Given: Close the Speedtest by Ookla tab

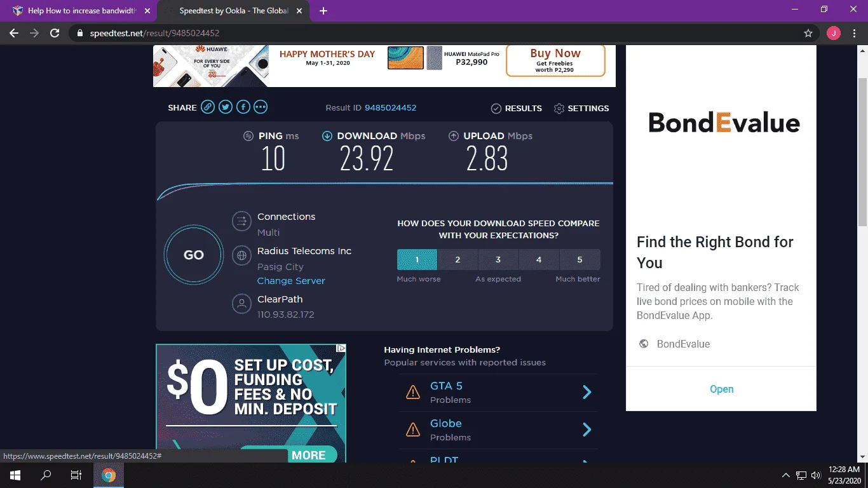Looking at the screenshot, I should pyautogui.click(x=301, y=11).
